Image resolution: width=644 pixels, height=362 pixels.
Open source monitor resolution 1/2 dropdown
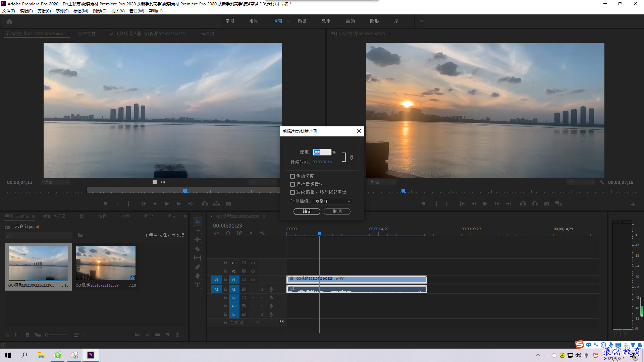262,182
